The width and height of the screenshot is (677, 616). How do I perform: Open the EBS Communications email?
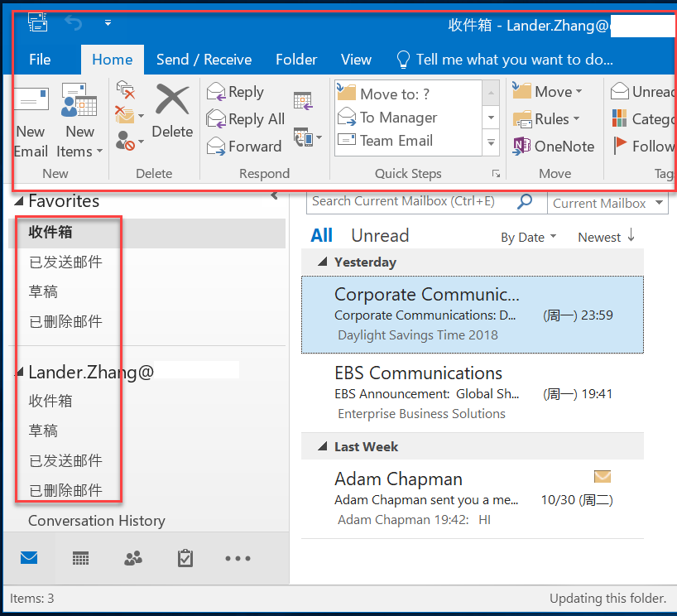(x=473, y=393)
